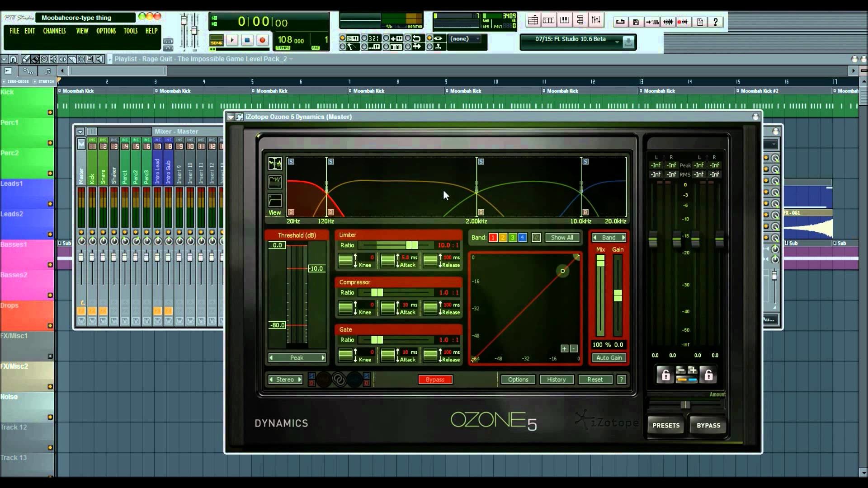Viewport: 868px width, 488px height.
Task: Click the Ozone History button
Action: pos(557,380)
